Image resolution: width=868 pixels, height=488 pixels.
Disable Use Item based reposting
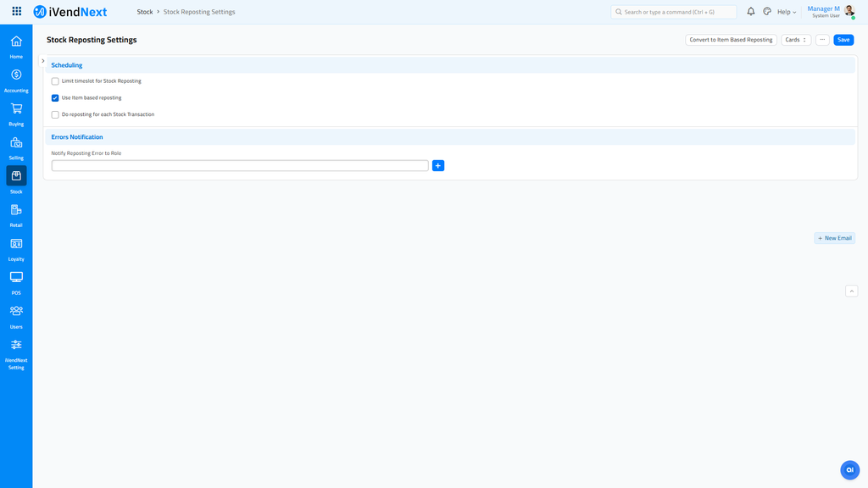tap(54, 97)
